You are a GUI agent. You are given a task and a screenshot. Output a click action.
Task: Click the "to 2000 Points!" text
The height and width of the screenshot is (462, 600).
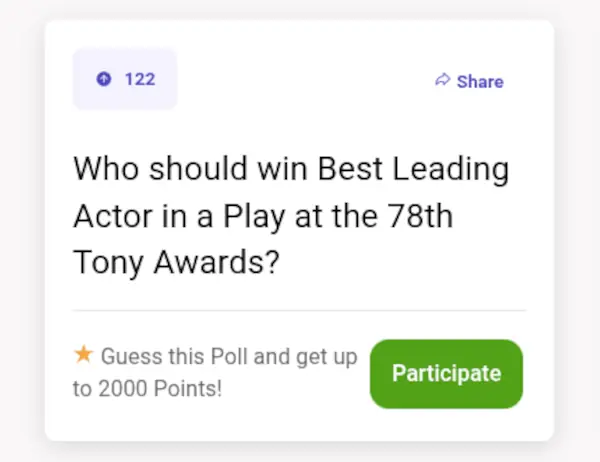click(x=147, y=388)
